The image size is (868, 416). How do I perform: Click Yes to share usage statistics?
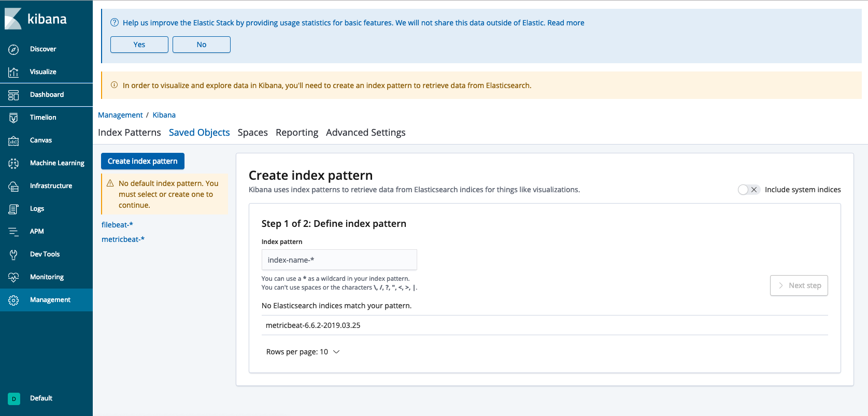[x=139, y=45]
